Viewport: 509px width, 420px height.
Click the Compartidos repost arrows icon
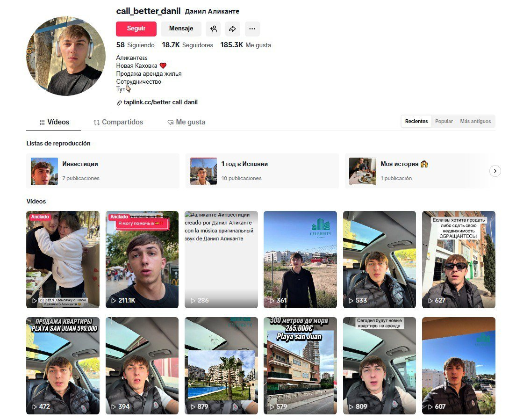(96, 123)
